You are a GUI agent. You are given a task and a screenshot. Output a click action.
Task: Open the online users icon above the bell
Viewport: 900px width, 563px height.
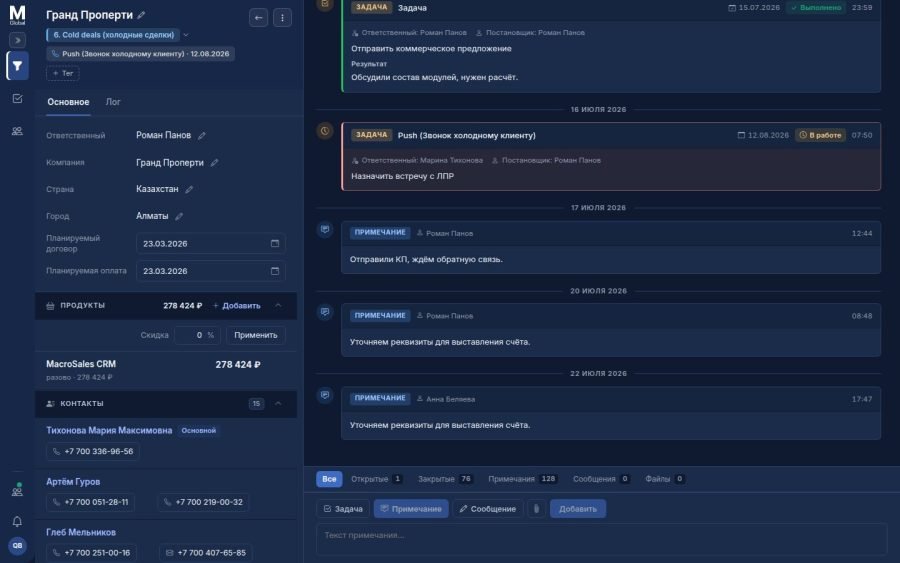click(x=17, y=491)
